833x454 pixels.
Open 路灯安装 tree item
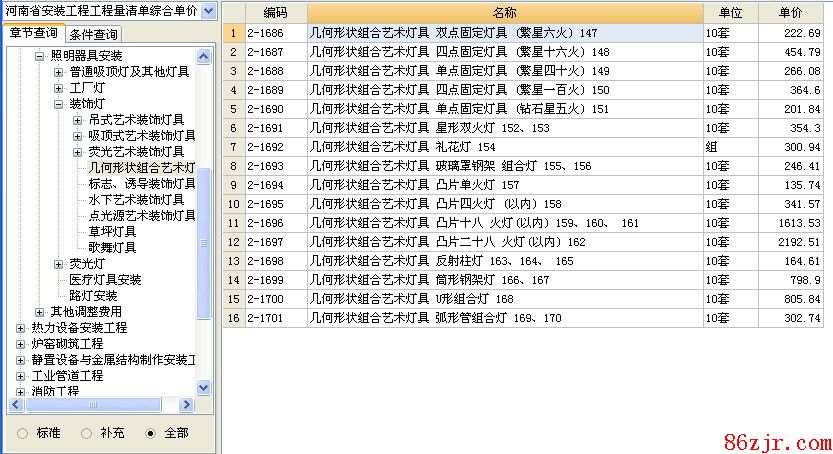(x=93, y=295)
